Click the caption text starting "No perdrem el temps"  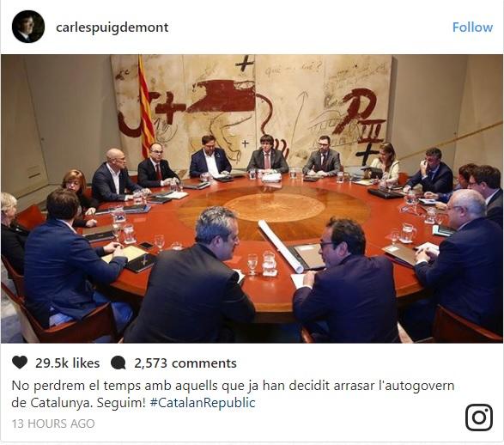tap(233, 393)
